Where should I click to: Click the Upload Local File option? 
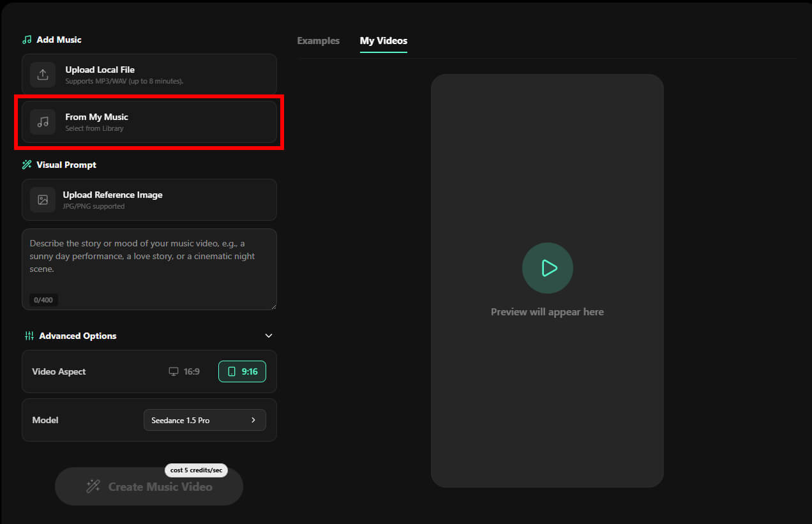click(x=149, y=75)
